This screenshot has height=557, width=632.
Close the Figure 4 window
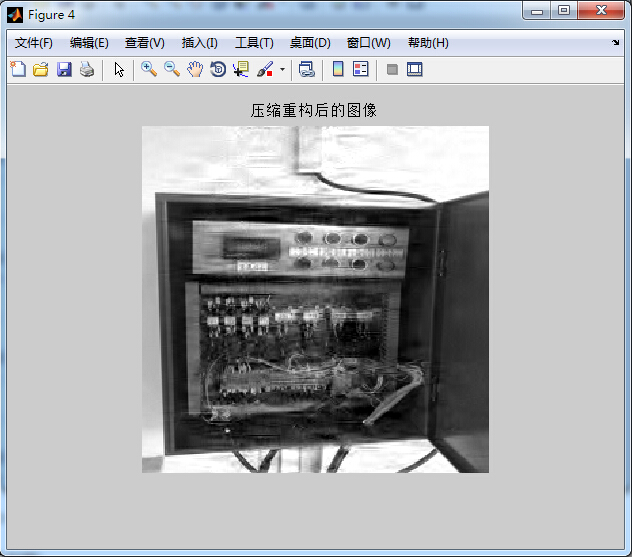601,11
